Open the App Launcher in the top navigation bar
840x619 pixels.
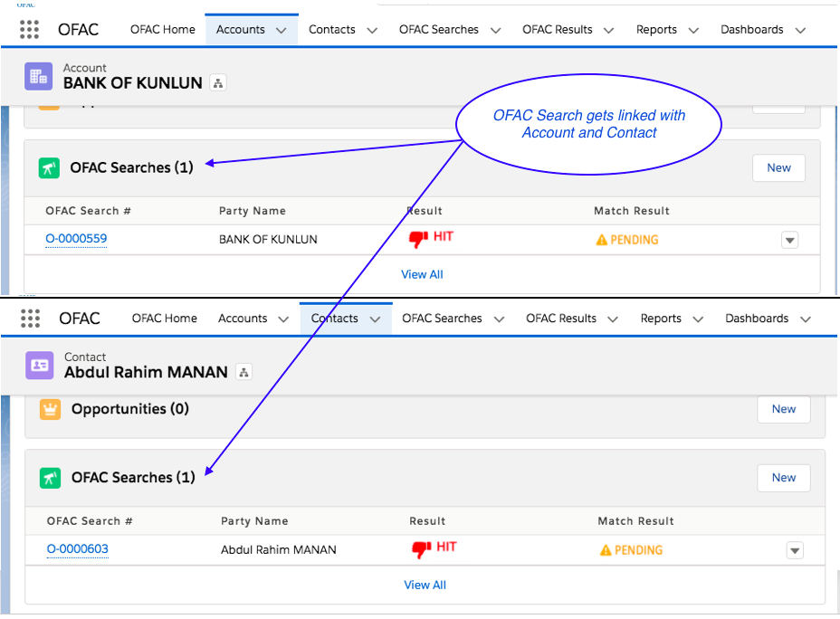click(x=30, y=30)
